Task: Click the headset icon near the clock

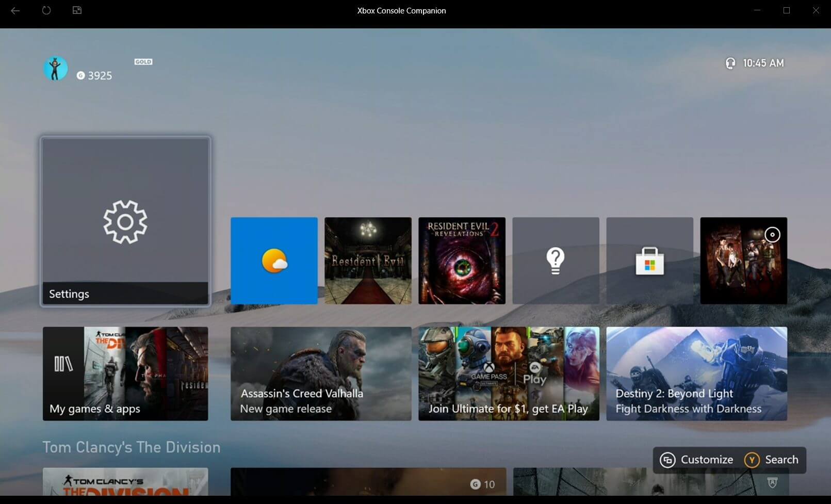Action: pyautogui.click(x=730, y=63)
